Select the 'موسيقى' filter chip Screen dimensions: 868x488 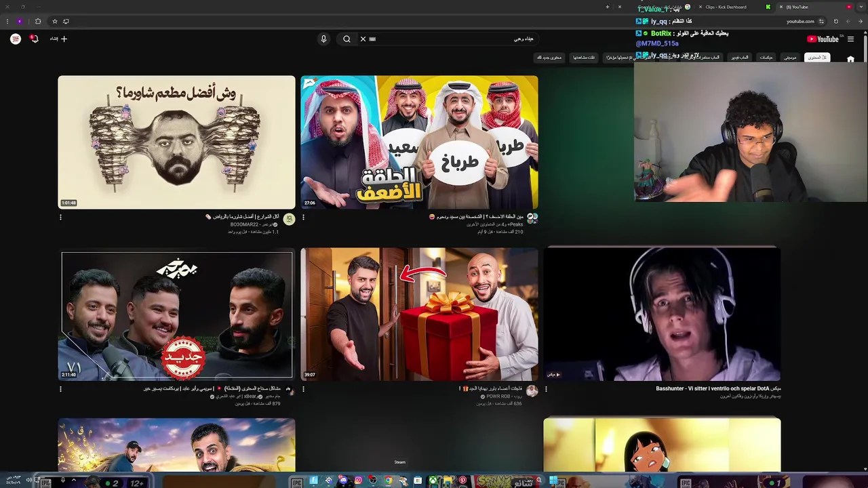(791, 58)
